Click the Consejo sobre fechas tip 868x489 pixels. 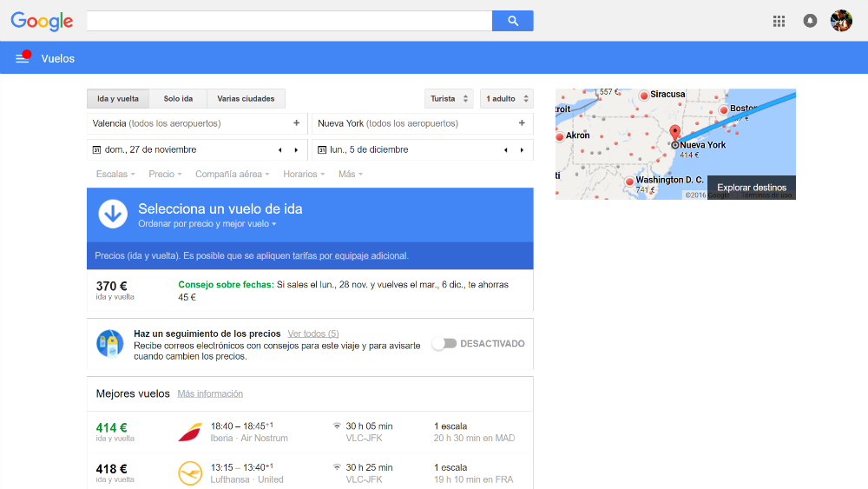pyautogui.click(x=343, y=291)
